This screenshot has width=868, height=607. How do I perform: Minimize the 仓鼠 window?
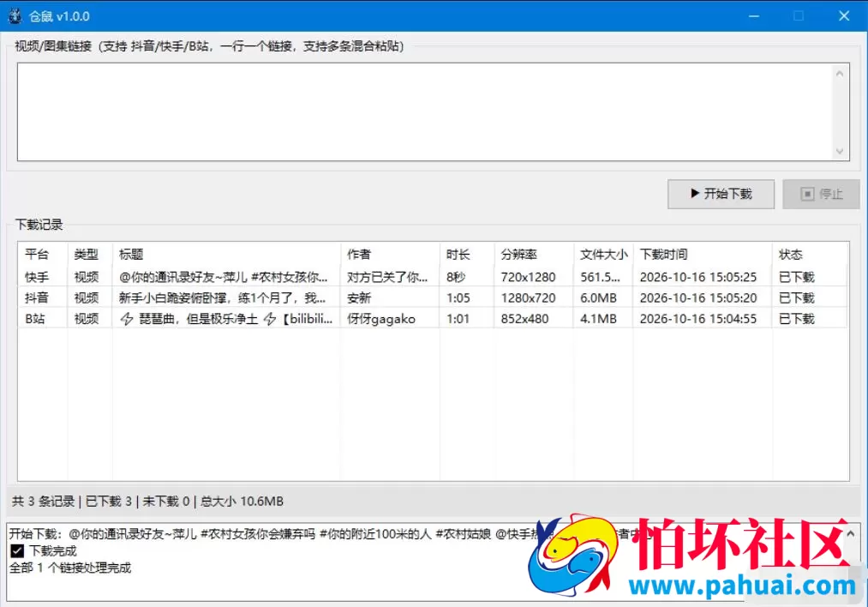754,16
